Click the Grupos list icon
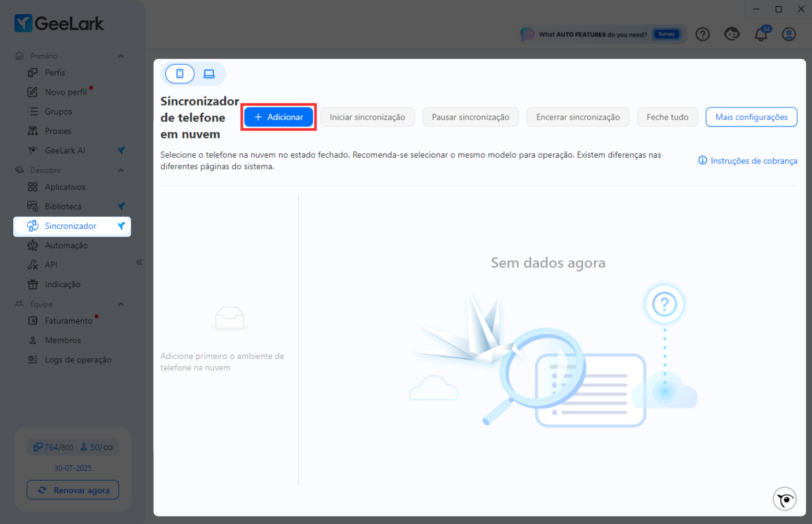The image size is (812, 524). point(33,112)
